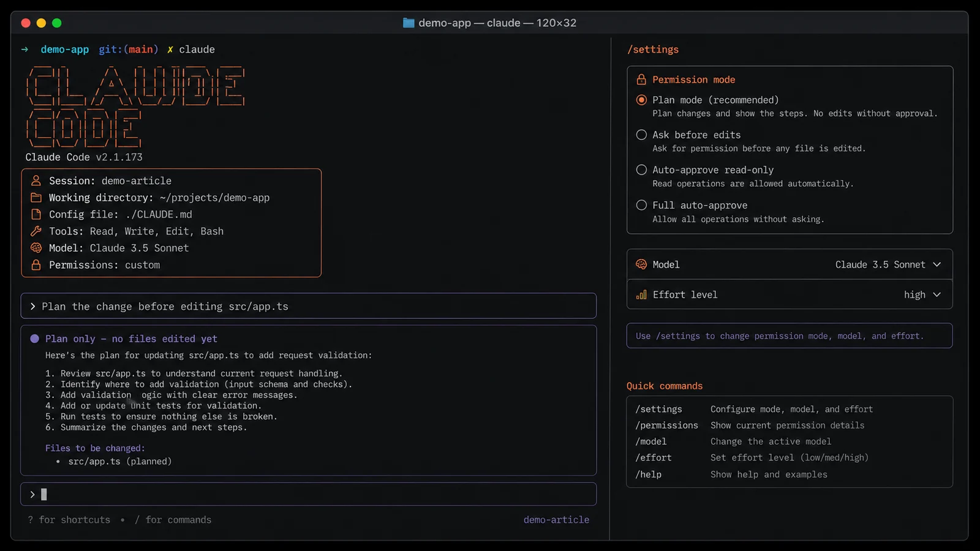Select Full auto-approve radio button

[x=641, y=205]
